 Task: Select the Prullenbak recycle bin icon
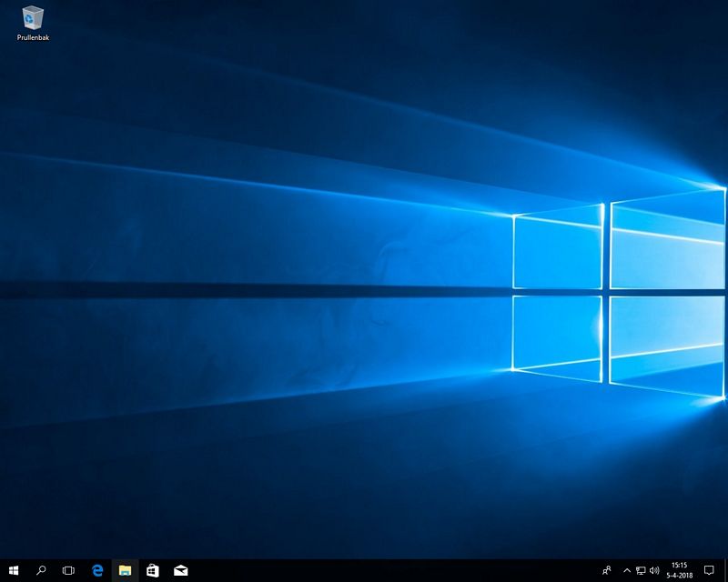pyautogui.click(x=33, y=18)
